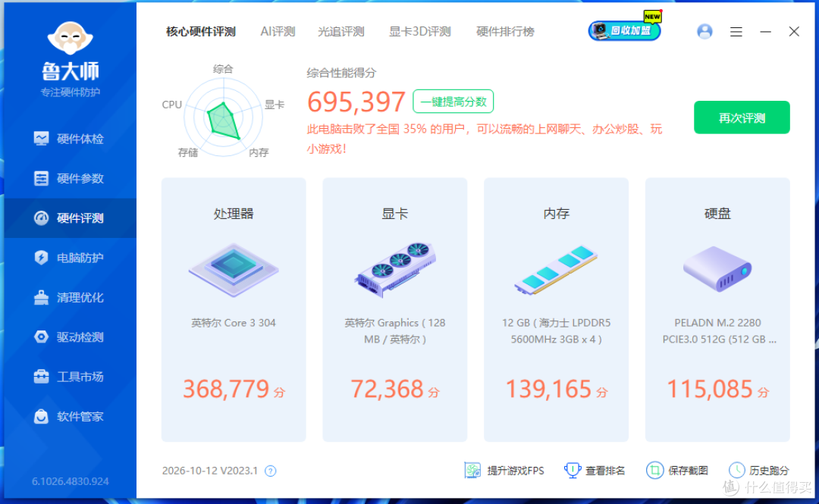
Task: Click the 英特尔 Graphics description text
Action: pyautogui.click(x=395, y=331)
